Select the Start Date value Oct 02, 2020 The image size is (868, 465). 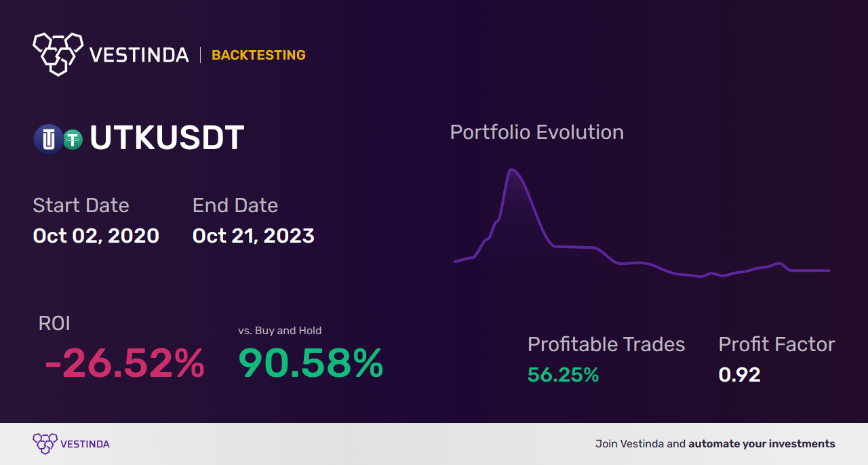point(96,236)
